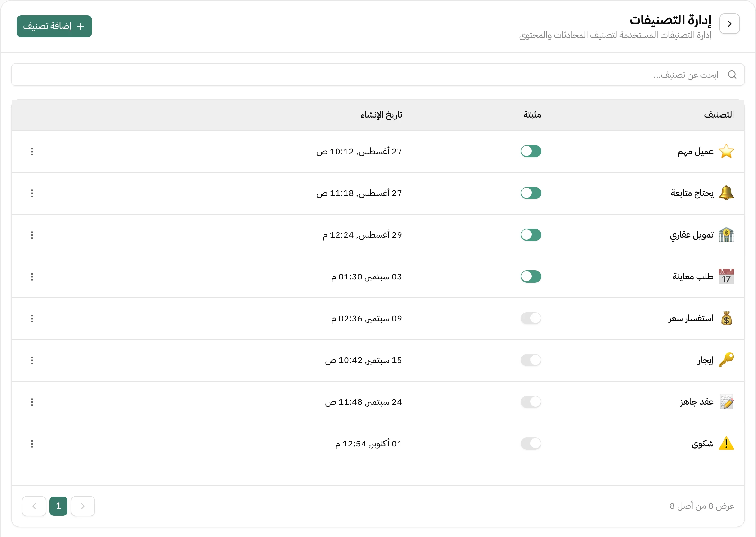Click the date 09 سبتمبر, 02:36 م
Viewport: 756px width, 537px height.
click(x=366, y=318)
